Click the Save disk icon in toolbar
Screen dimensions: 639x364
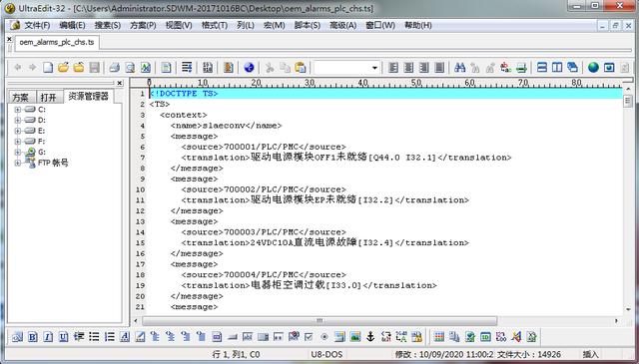pyautogui.click(x=94, y=67)
